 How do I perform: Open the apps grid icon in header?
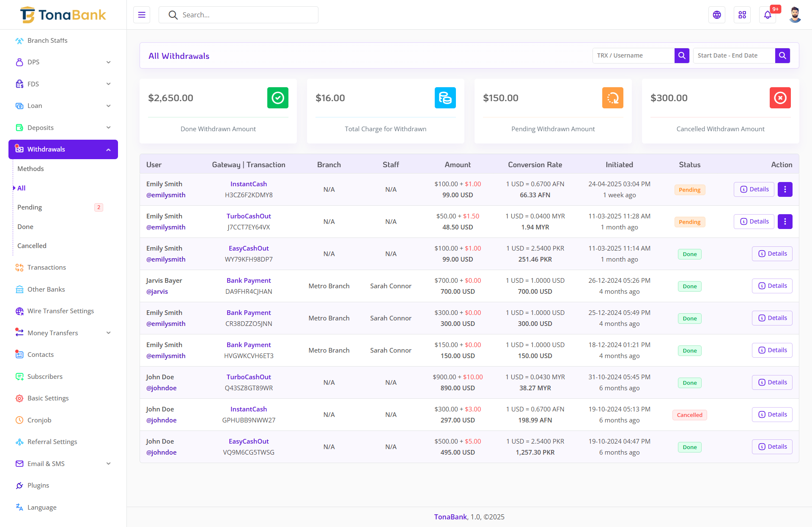[742, 15]
